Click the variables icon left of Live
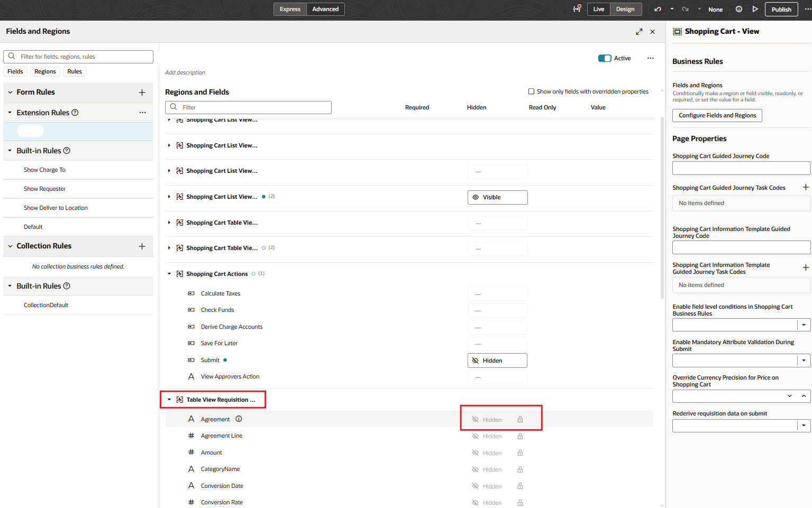812x508 pixels. (577, 9)
